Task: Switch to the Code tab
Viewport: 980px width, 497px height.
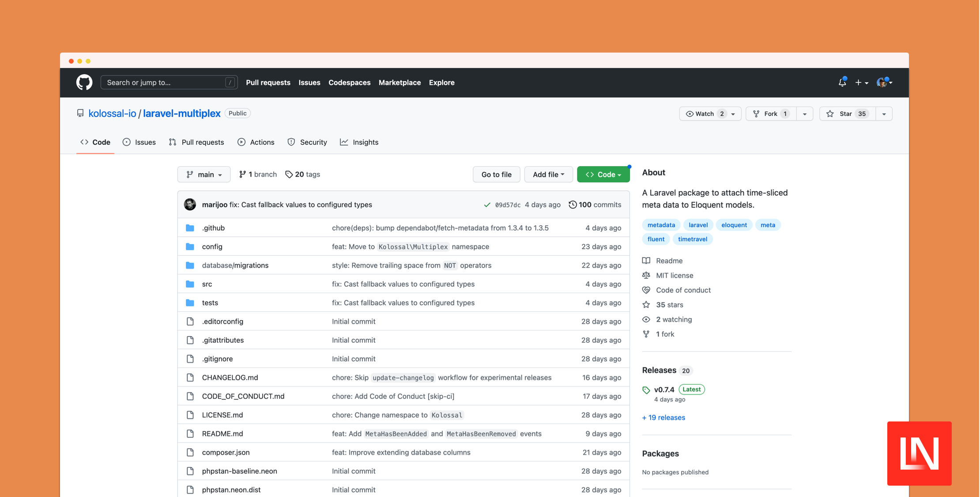Action: [95, 142]
